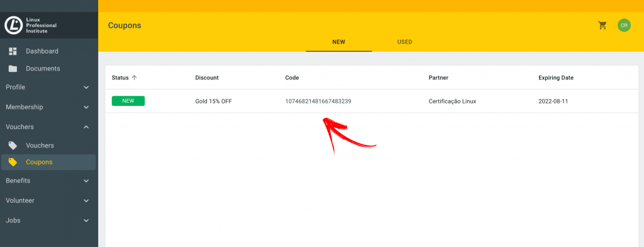
Task: Switch to the USED coupons tab
Action: (x=404, y=42)
